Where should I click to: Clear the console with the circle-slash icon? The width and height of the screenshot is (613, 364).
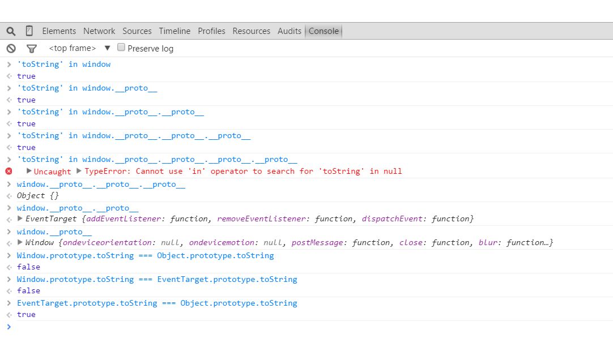(x=11, y=49)
